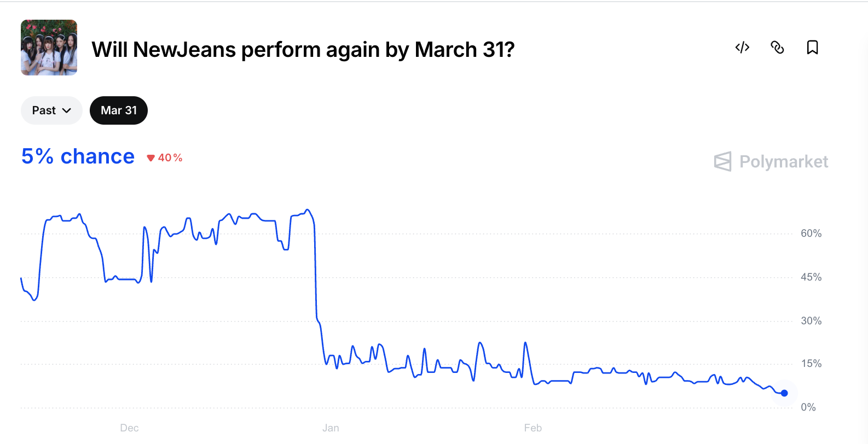Click the Jan label on the time axis
This screenshot has width=868, height=444.
coord(331,428)
